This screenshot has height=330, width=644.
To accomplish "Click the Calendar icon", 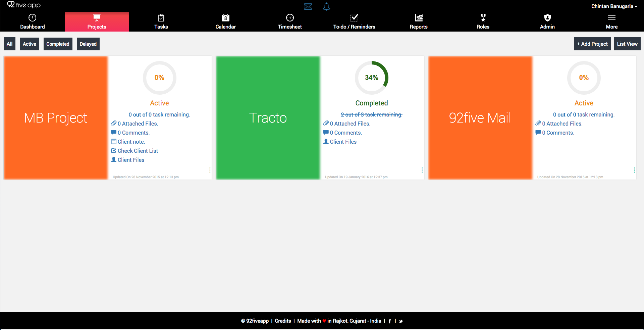I will [x=225, y=17].
